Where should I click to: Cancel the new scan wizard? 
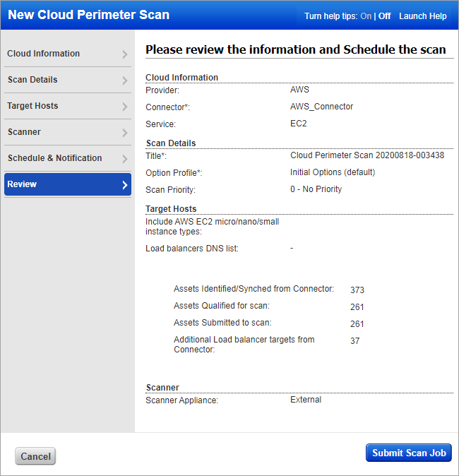(x=35, y=456)
